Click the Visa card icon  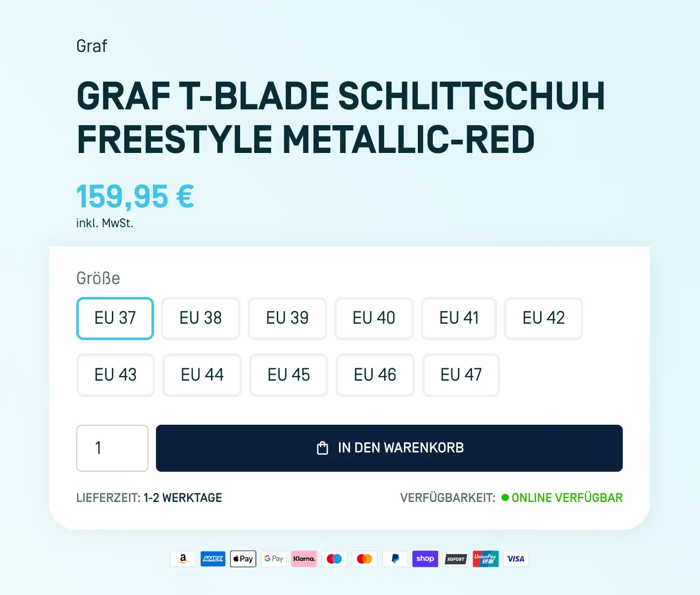[516, 559]
